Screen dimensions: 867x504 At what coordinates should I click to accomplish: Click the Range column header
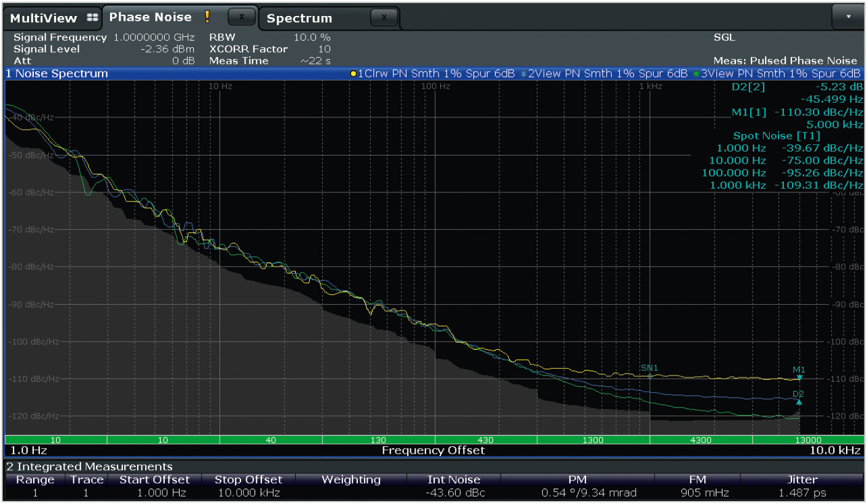35,480
